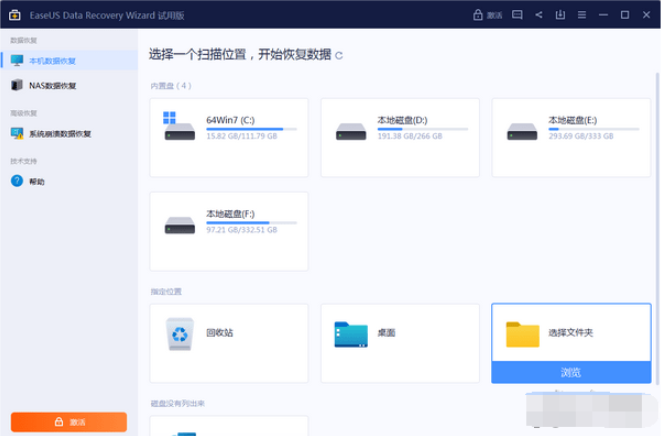Click the monitor icon beside 本机数据恢复

[x=17, y=60]
